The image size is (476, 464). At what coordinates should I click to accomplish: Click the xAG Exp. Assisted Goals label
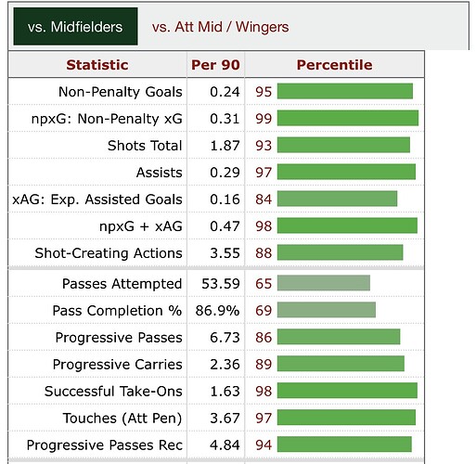(x=97, y=200)
